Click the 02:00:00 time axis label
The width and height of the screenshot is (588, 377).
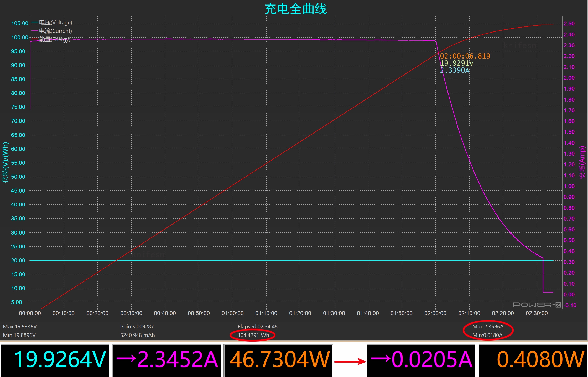[435, 313]
